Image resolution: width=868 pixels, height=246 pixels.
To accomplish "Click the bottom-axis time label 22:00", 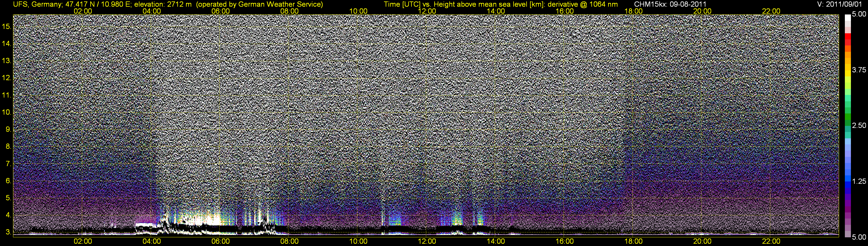I will click(771, 241).
